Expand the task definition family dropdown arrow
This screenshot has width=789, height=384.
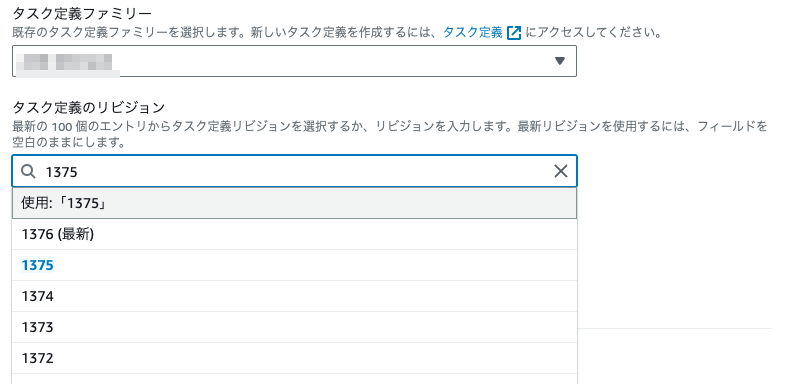pyautogui.click(x=560, y=61)
